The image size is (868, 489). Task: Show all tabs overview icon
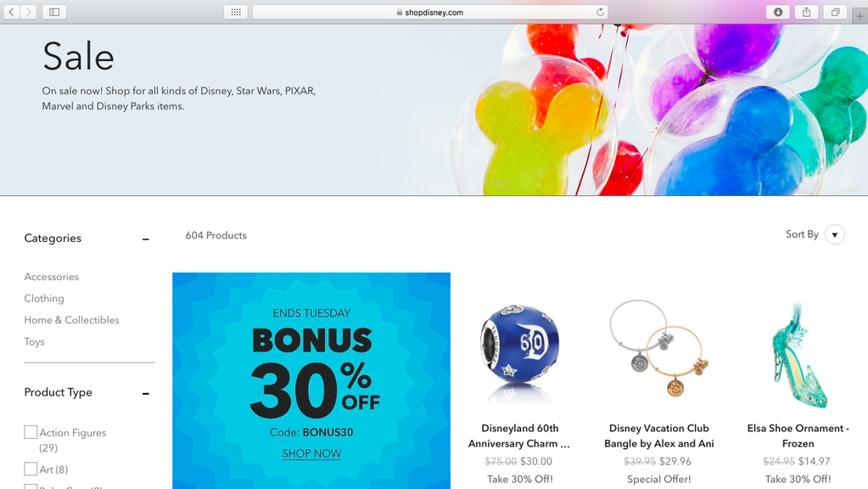pos(836,12)
